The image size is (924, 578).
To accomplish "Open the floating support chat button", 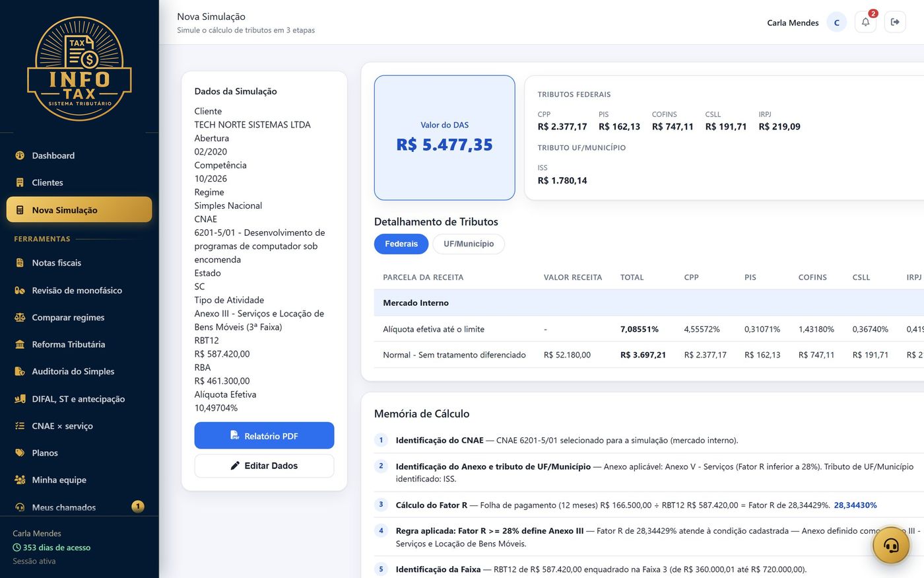I will pos(891,545).
